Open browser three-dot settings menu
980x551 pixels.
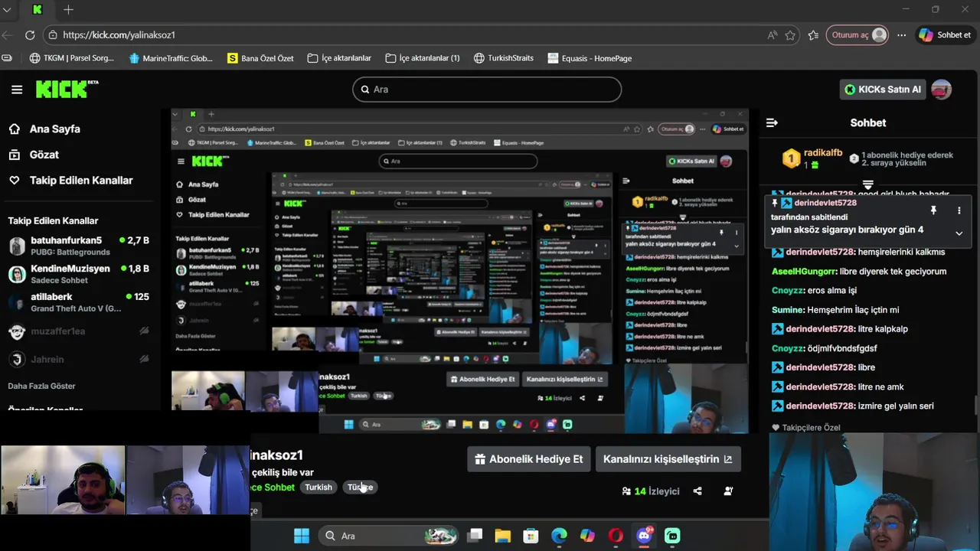pyautogui.click(x=902, y=35)
